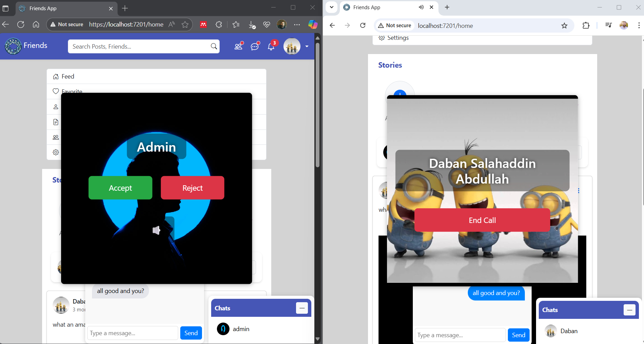
Task: Toggle the speaker icon on call popup
Action: coord(156,230)
